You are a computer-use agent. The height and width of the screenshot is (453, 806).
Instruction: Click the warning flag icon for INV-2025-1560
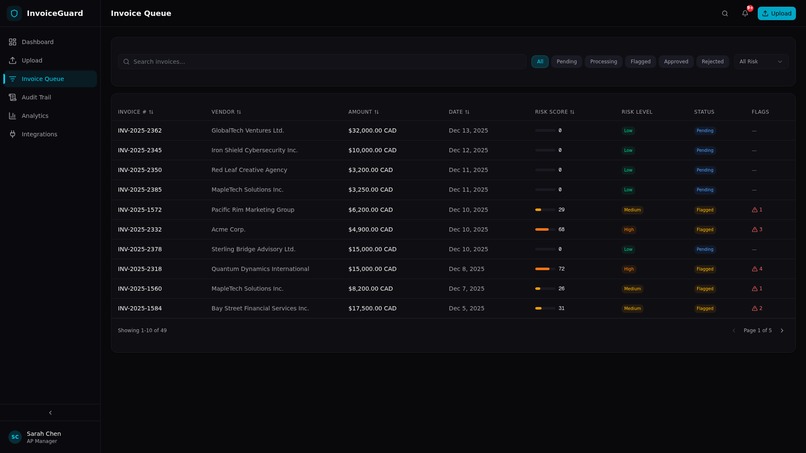click(755, 288)
